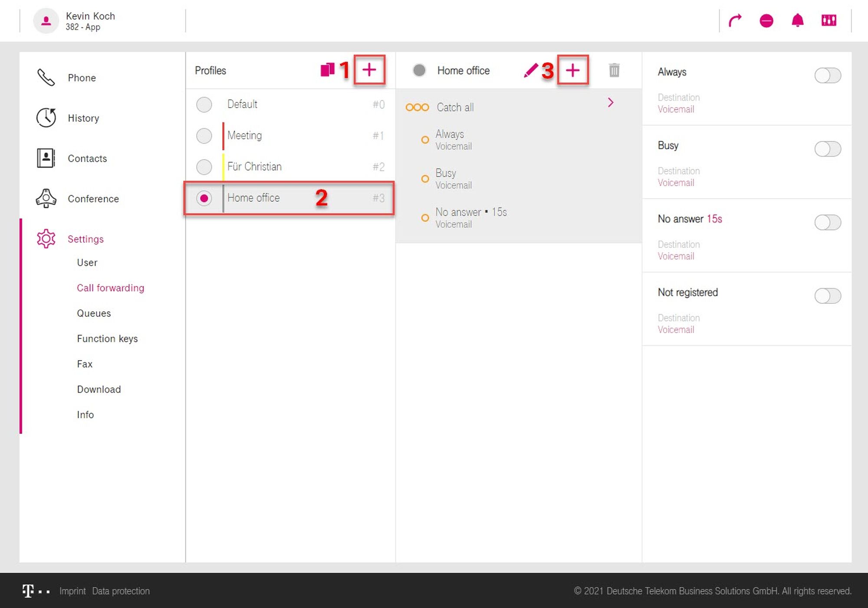Open the function keys panel icon in header

(x=829, y=20)
